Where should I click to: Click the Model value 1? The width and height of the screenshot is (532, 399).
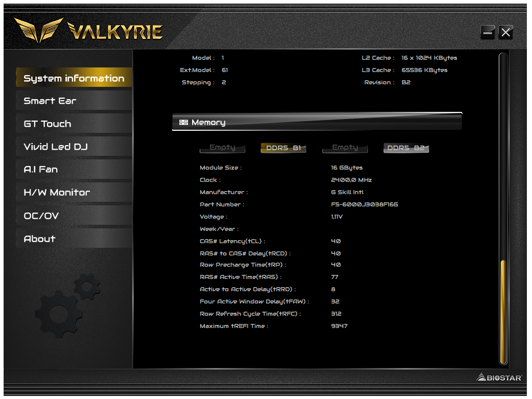click(223, 58)
